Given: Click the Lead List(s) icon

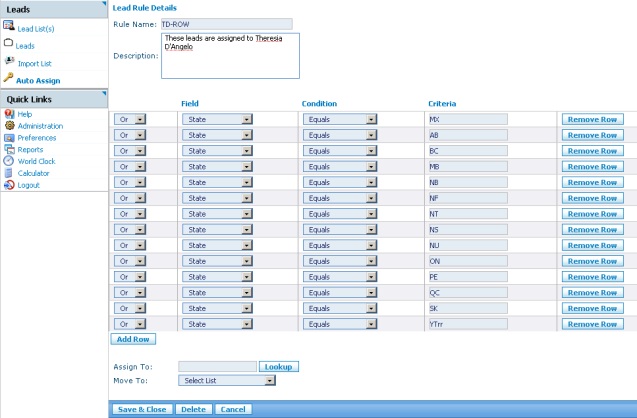Looking at the screenshot, I should point(9,25).
